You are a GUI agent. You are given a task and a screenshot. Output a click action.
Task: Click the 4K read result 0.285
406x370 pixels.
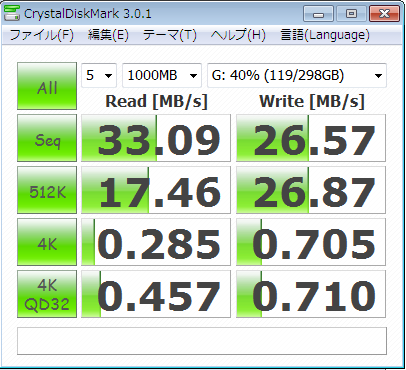tap(156, 242)
